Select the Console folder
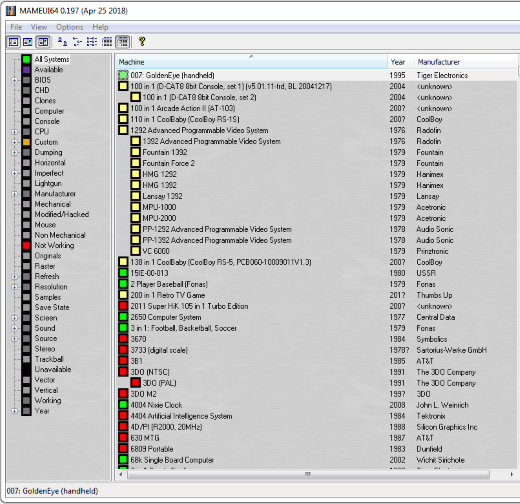 47,121
